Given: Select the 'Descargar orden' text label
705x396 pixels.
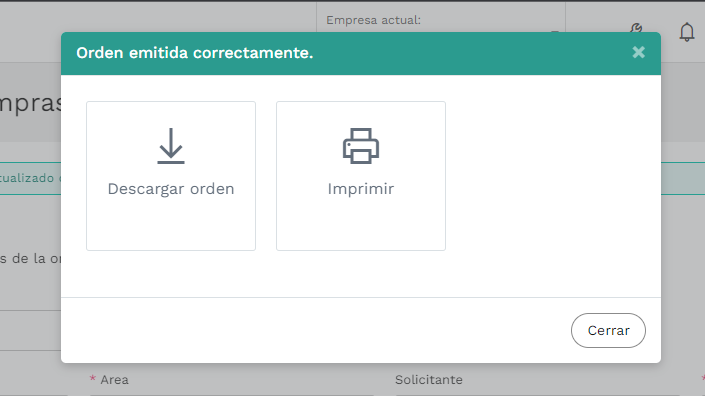Looking at the screenshot, I should [x=171, y=189].
